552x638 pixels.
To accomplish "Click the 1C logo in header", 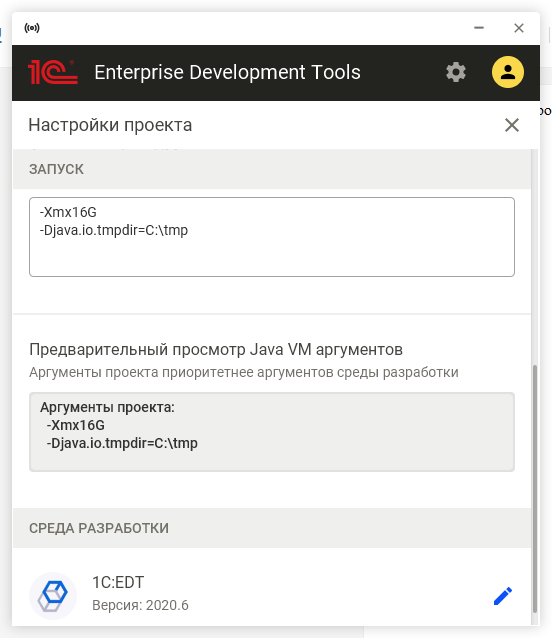I will [x=52, y=72].
